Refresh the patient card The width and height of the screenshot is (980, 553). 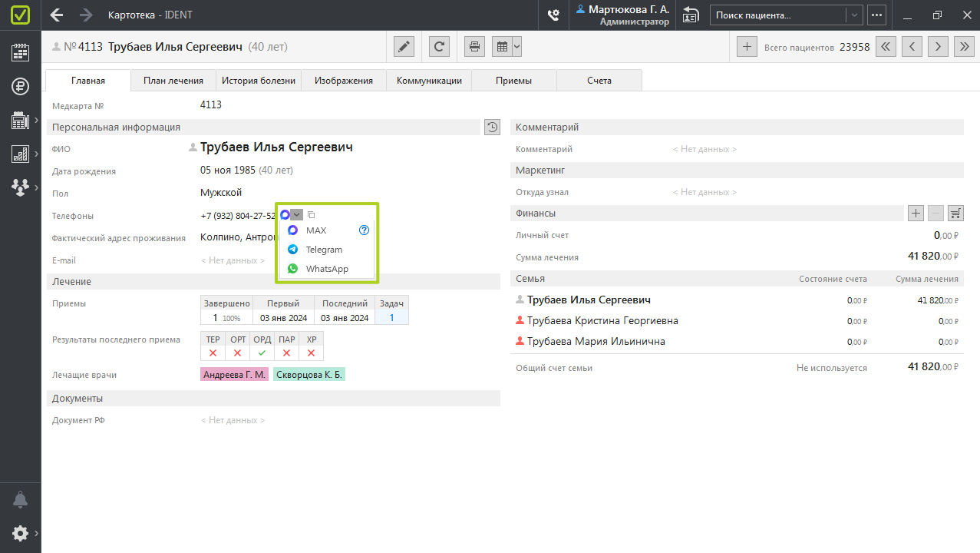point(439,47)
